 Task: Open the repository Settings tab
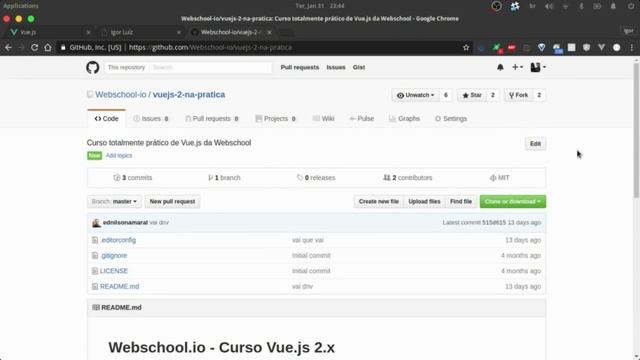click(x=451, y=119)
